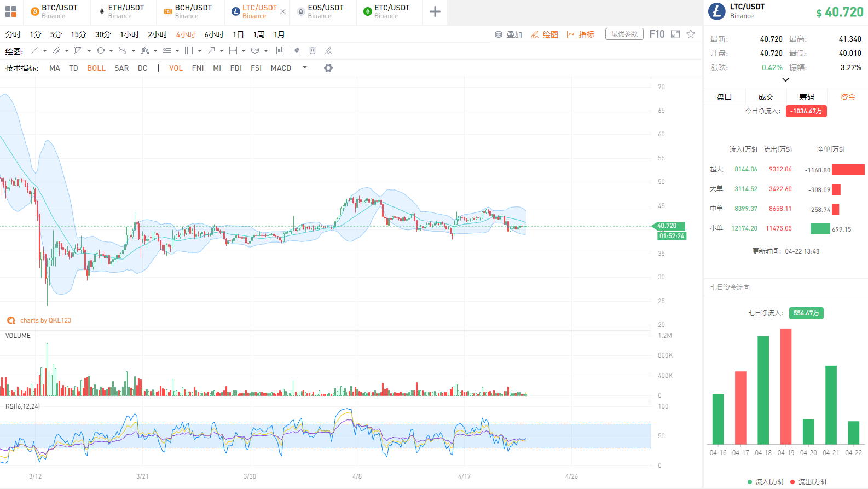Toggle the FDI indicator

point(236,68)
